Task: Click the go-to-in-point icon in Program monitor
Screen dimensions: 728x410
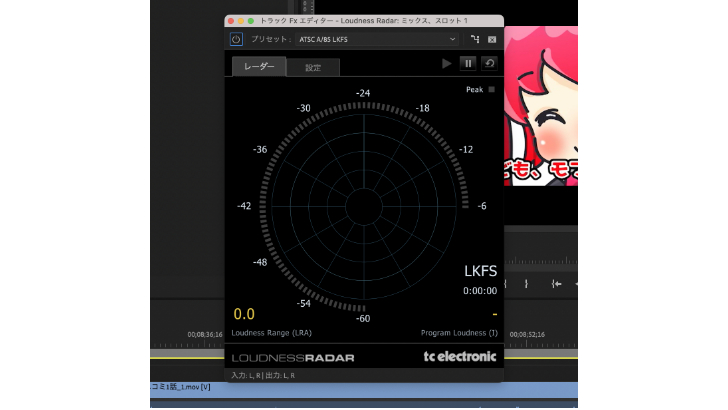Action: [556, 284]
